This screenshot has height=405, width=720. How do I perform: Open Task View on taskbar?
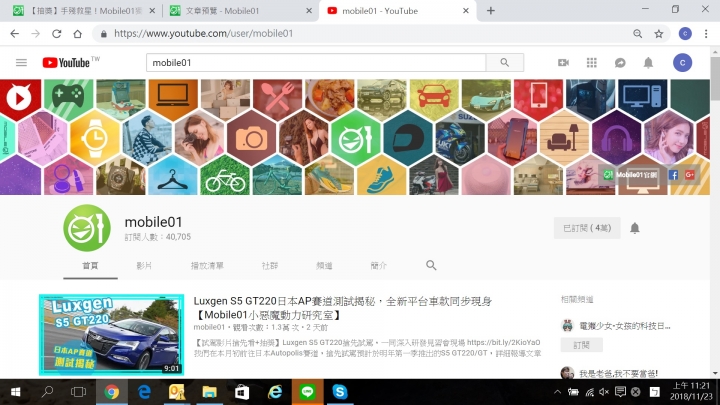[79, 392]
